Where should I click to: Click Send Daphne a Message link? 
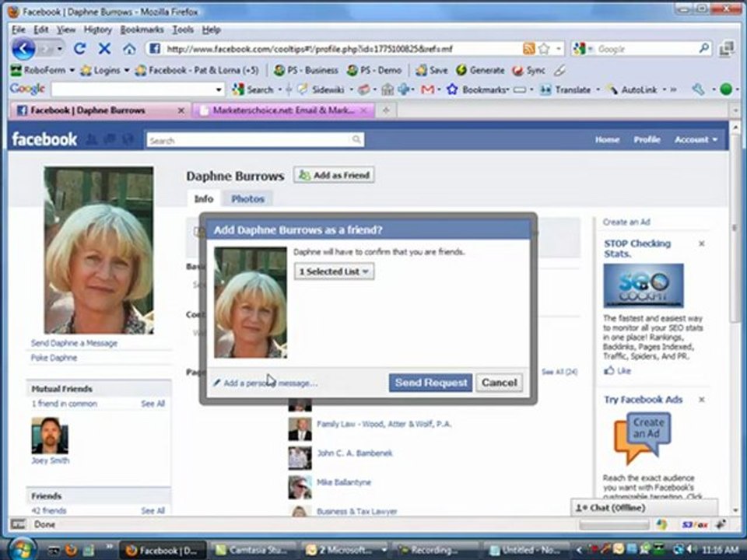click(74, 343)
